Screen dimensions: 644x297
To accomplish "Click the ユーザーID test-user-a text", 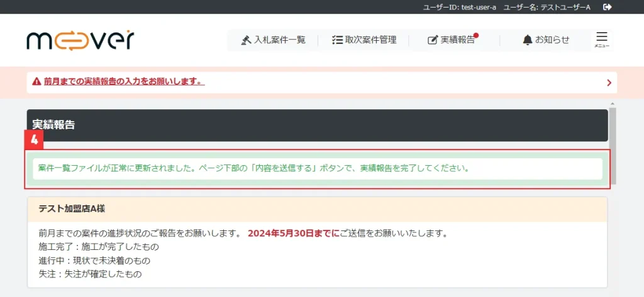I will [x=460, y=7].
